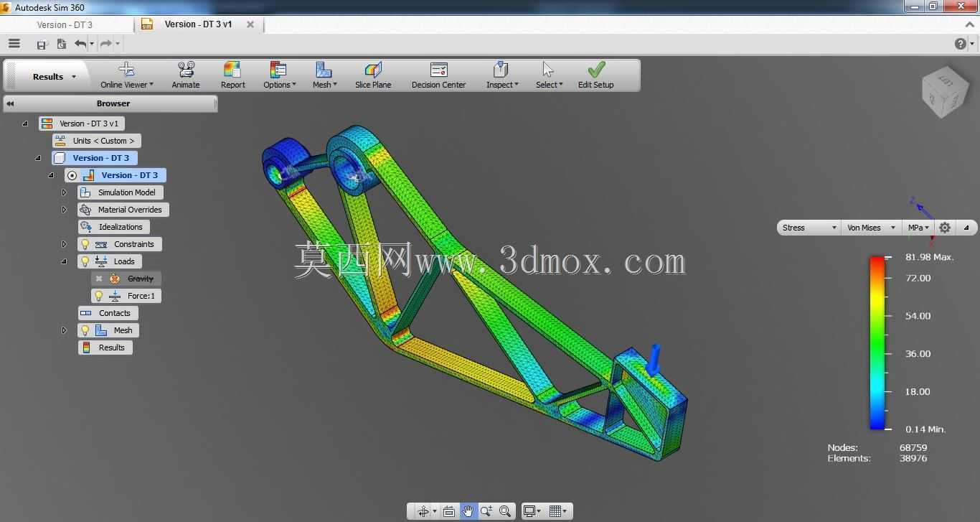
Task: Select the Results tree item
Action: (105, 348)
